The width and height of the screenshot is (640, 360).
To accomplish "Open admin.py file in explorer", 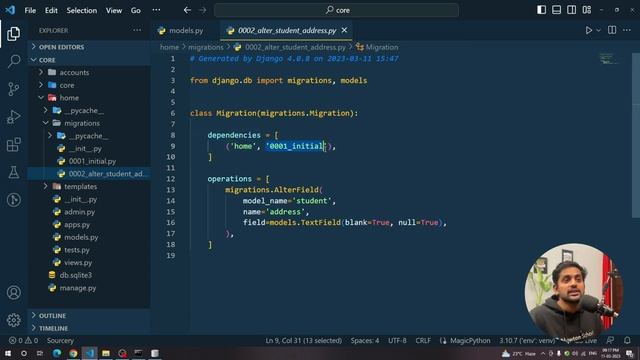I will (x=79, y=211).
